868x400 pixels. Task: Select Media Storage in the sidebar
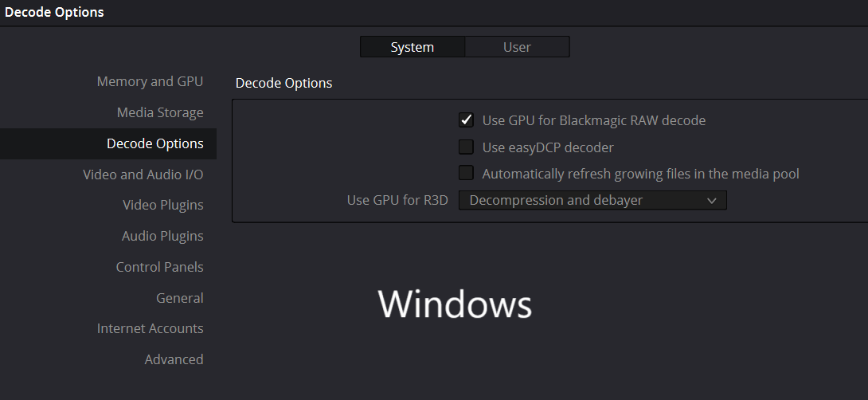[x=160, y=112]
